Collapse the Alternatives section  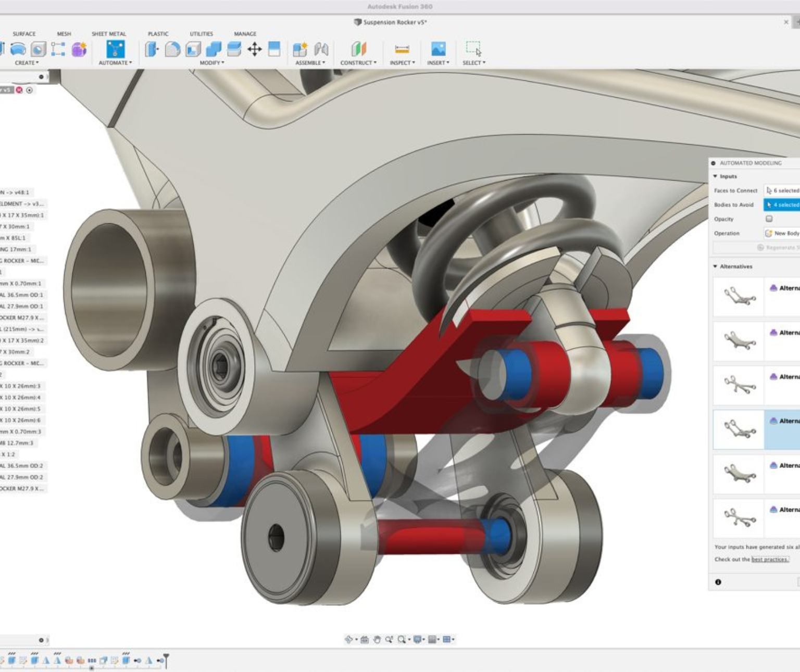pos(716,267)
